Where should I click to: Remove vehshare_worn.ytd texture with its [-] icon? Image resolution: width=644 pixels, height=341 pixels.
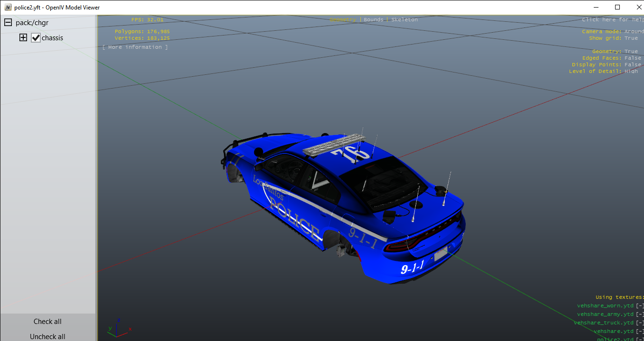(x=640, y=306)
